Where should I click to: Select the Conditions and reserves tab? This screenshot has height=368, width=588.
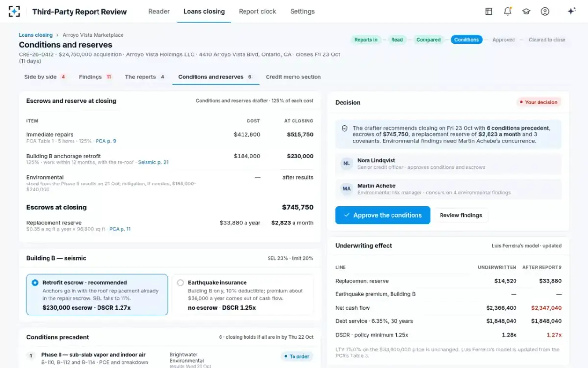215,77
